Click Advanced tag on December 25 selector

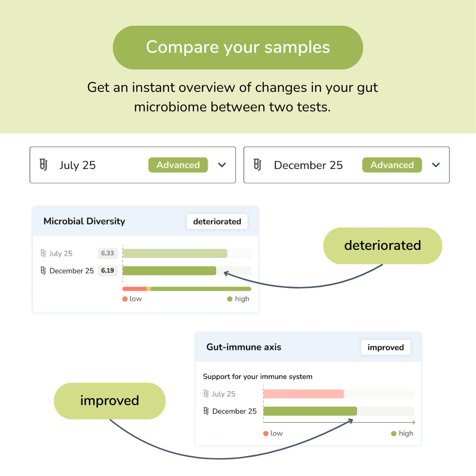[x=392, y=165]
